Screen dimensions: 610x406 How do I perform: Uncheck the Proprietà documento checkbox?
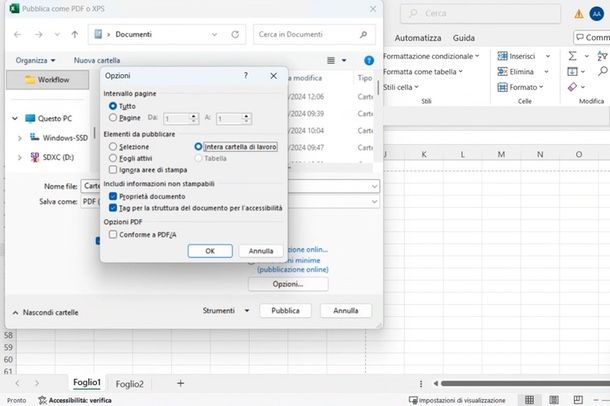tap(113, 196)
